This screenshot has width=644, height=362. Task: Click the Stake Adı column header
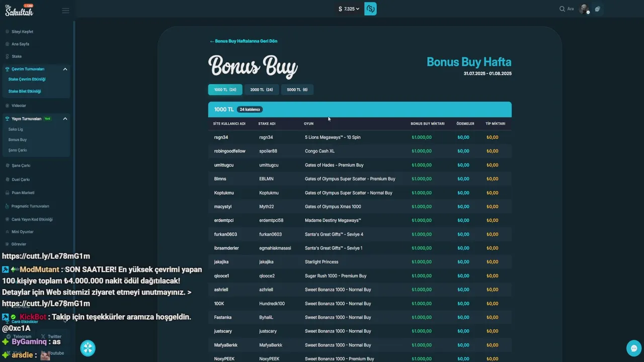pos(267,124)
